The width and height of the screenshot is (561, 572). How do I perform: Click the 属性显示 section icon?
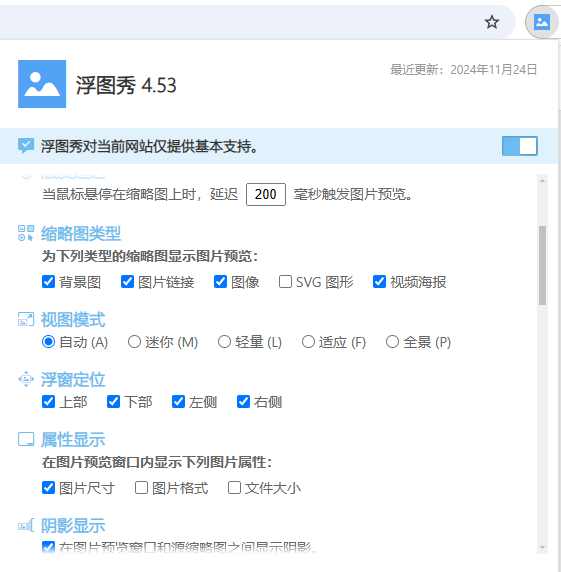pos(26,439)
